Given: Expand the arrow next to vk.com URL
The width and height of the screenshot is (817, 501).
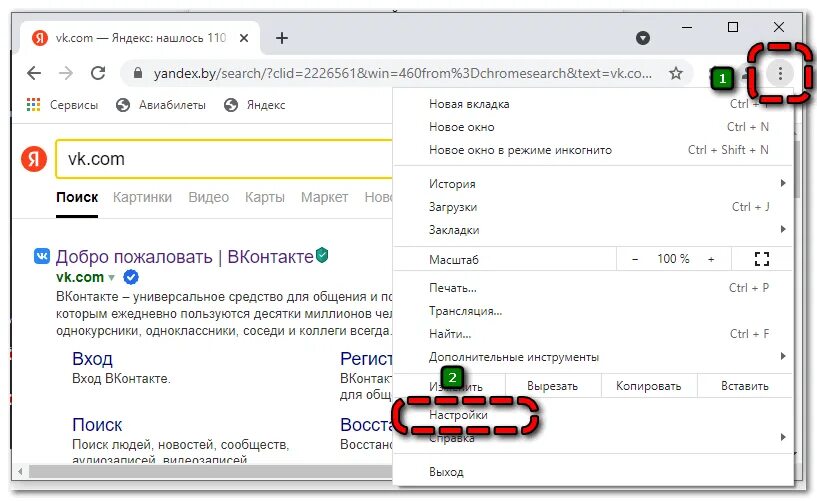Looking at the screenshot, I should pyautogui.click(x=111, y=278).
